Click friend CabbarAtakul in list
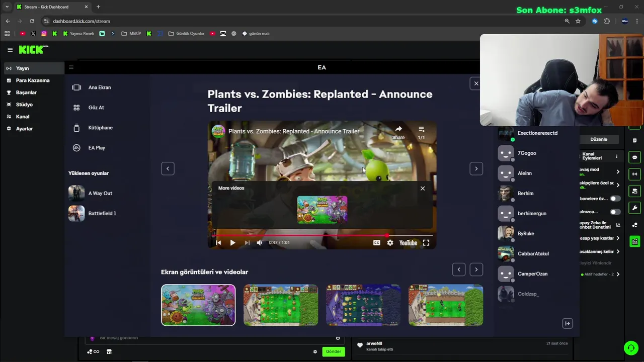 pos(533,253)
